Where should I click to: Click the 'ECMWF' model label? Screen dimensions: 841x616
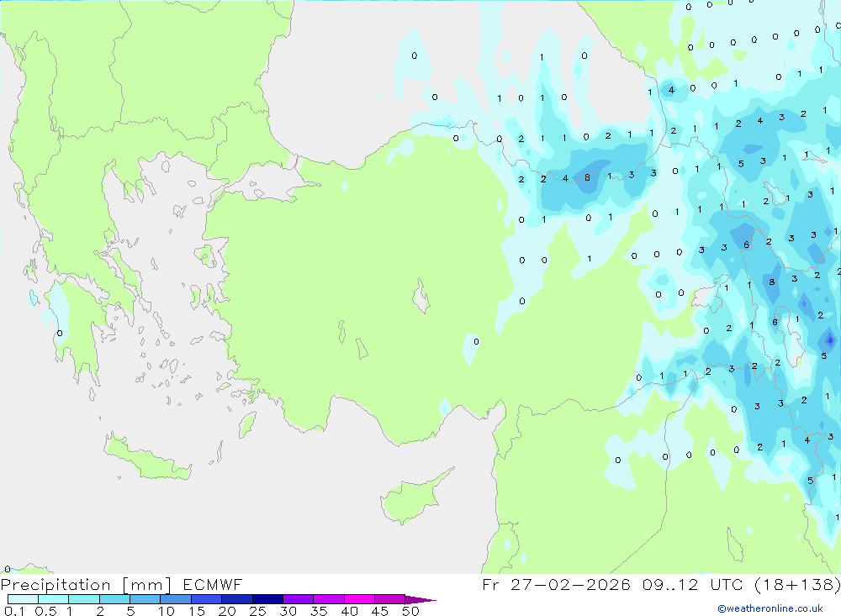[213, 584]
